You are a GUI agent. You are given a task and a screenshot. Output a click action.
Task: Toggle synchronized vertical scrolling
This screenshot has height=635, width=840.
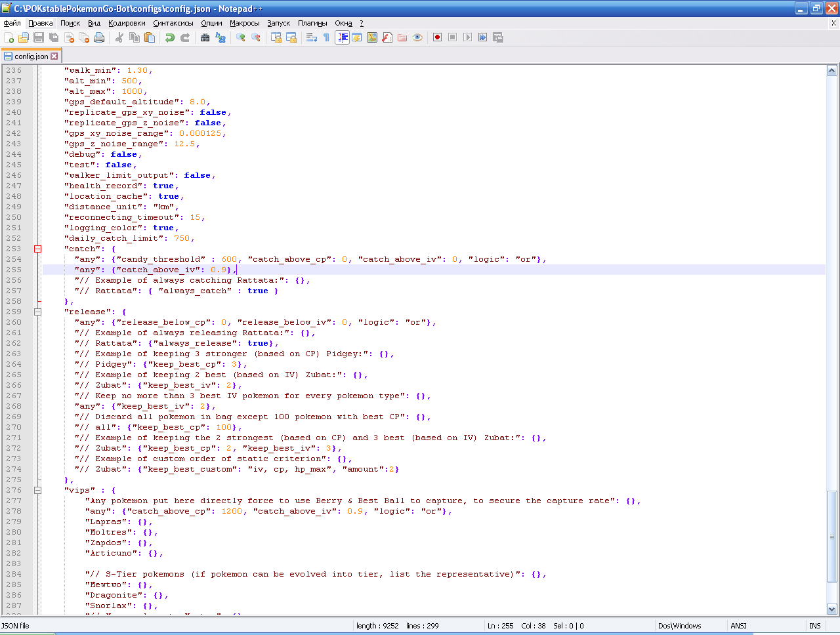pyautogui.click(x=276, y=37)
